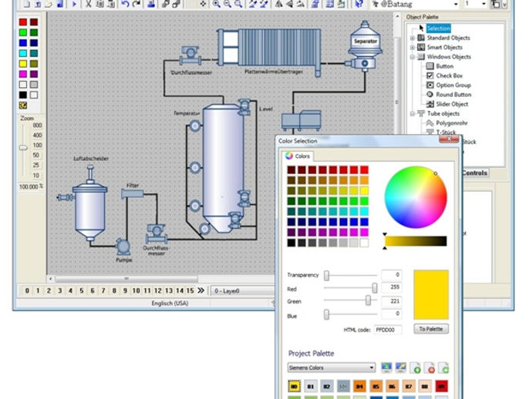Click the scissors Cut icon in toolbar
The image size is (532, 399).
tap(88, 4)
